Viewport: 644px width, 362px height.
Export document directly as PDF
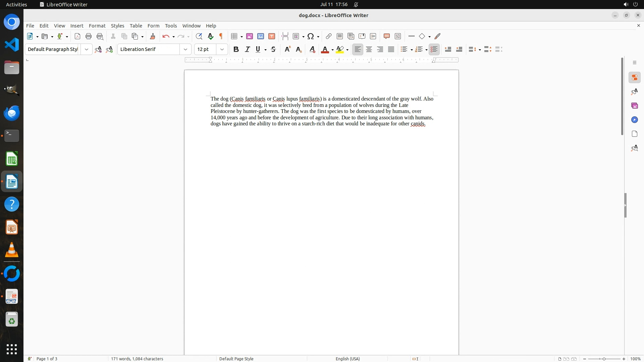coord(77,37)
